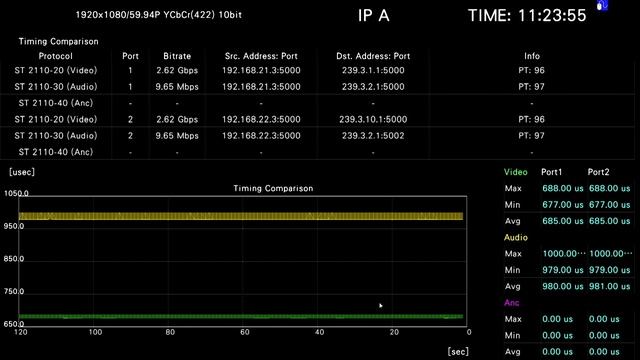The height and width of the screenshot is (360, 640).
Task: Select the 1920x1080/59.94P YCbCr(422) 10bit format text
Action: [159, 15]
